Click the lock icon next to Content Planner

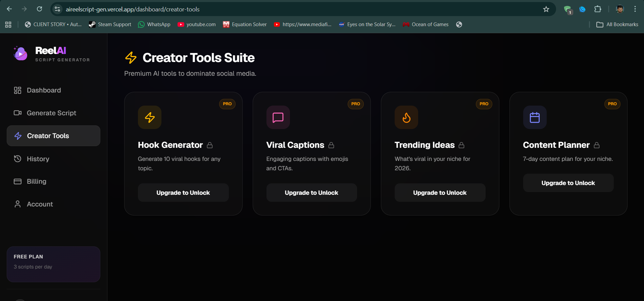pyautogui.click(x=597, y=145)
